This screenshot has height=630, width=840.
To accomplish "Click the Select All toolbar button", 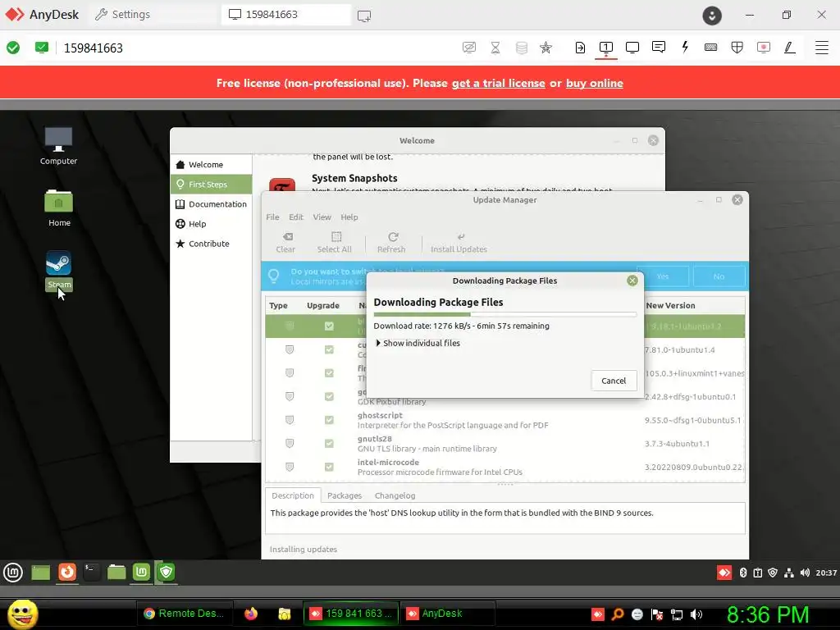I will coord(335,243).
